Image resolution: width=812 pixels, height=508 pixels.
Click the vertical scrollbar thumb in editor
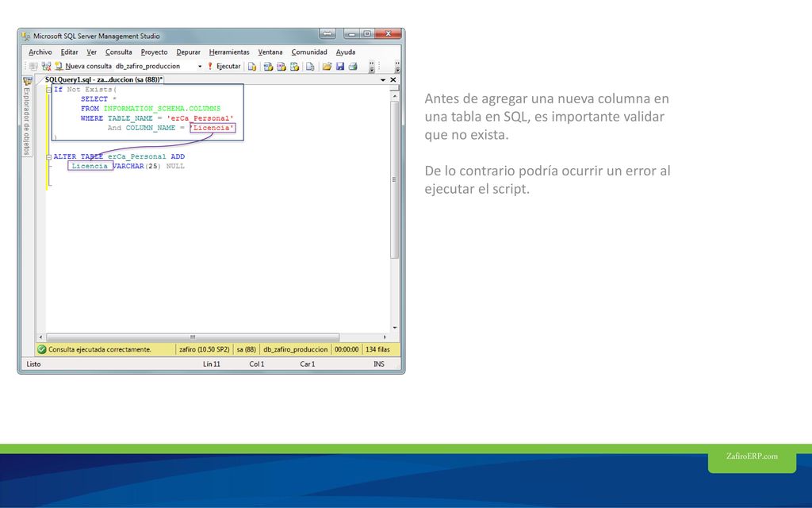[395, 179]
